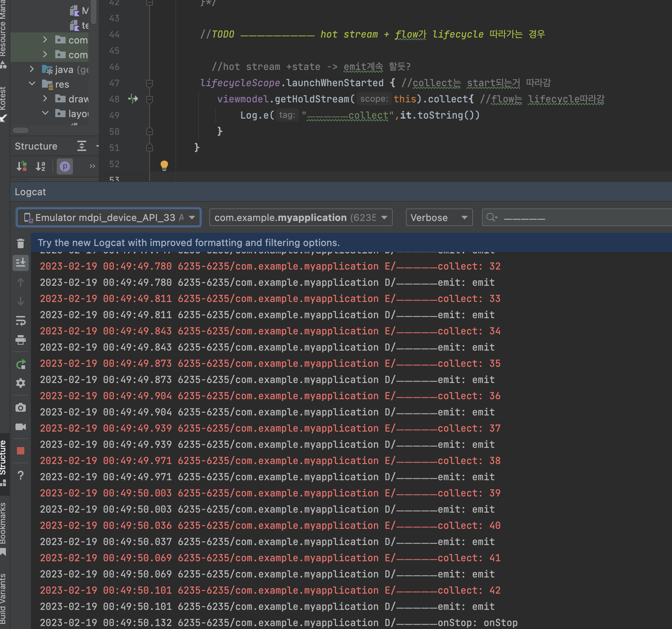
Task: Expand the second com package folder
Action: click(45, 54)
